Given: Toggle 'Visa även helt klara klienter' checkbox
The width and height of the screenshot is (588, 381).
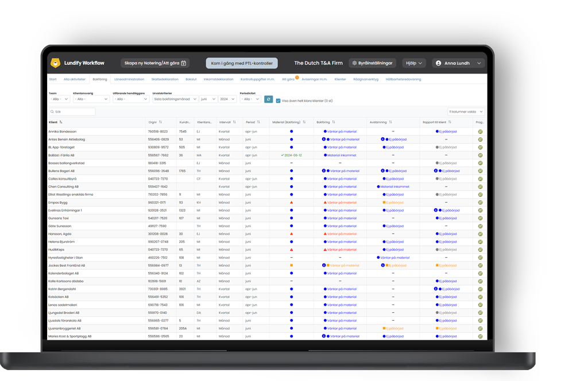Looking at the screenshot, I should tap(278, 101).
